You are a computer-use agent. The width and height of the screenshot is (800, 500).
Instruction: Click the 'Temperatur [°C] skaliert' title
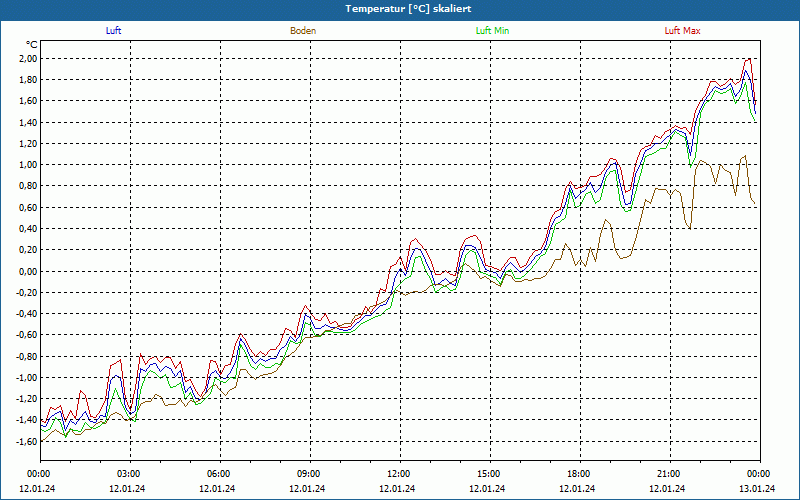408,9
